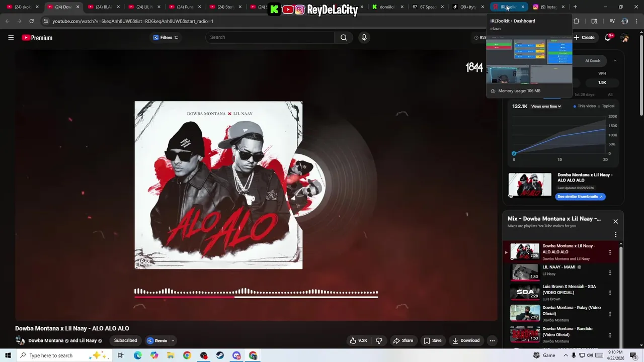The image size is (644, 362).
Task: Start voice search with the microphone
Action: 364,37
